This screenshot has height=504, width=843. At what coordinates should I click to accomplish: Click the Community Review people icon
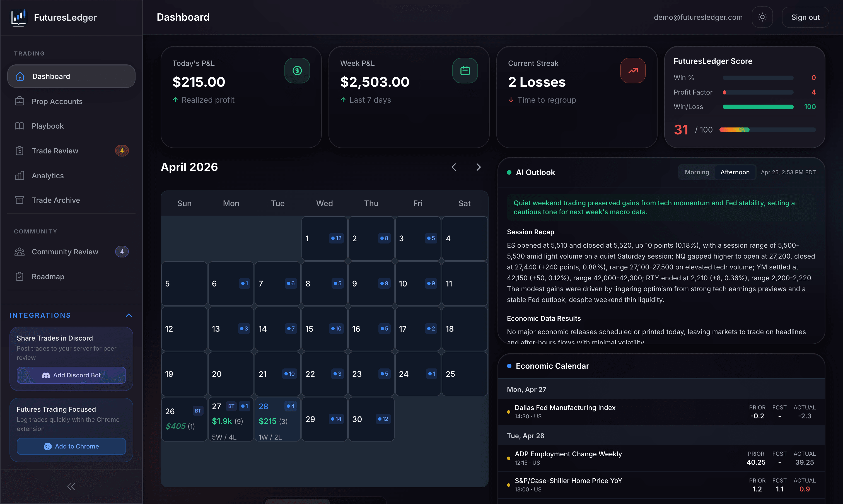coord(20,252)
